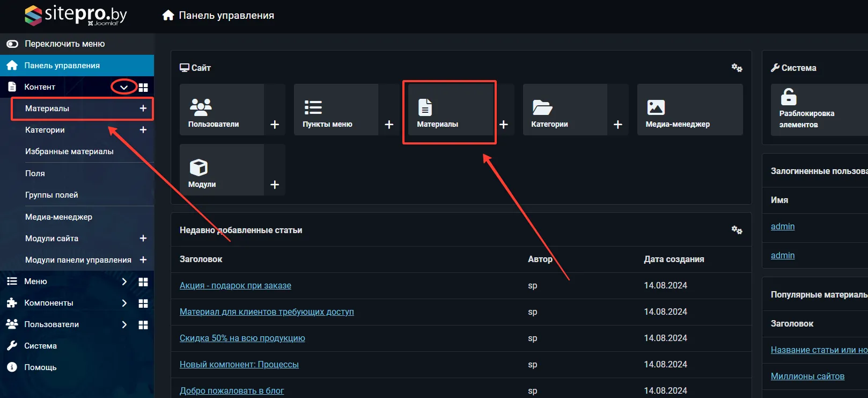Open the Материалы tile in Сайт panel
Image resolution: width=868 pixels, height=398 pixels.
click(449, 111)
